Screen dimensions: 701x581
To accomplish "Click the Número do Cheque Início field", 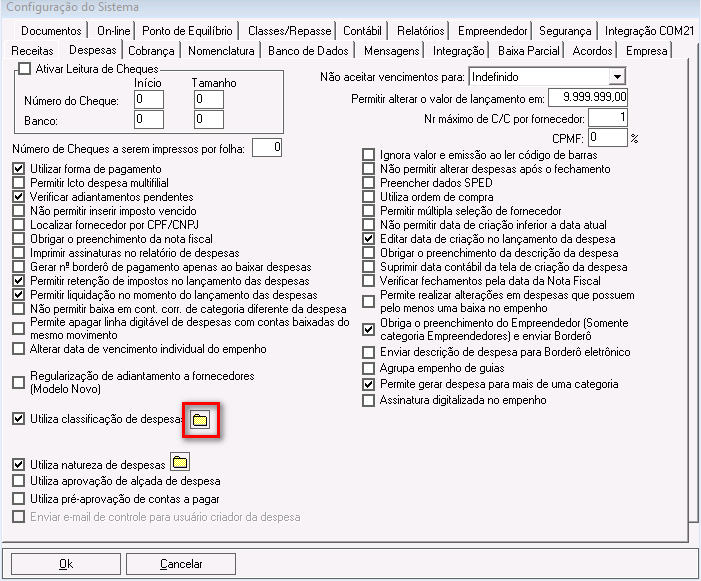I will 149,100.
